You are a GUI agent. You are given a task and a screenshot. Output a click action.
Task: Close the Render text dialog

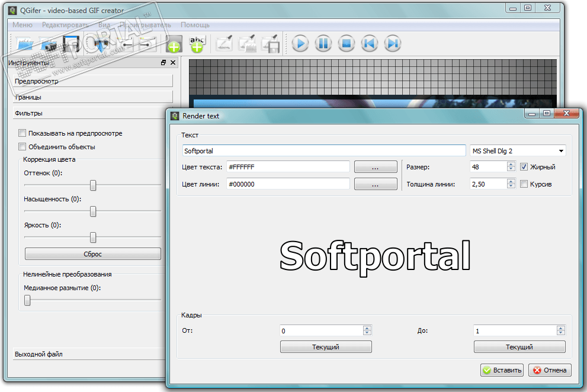(x=566, y=113)
